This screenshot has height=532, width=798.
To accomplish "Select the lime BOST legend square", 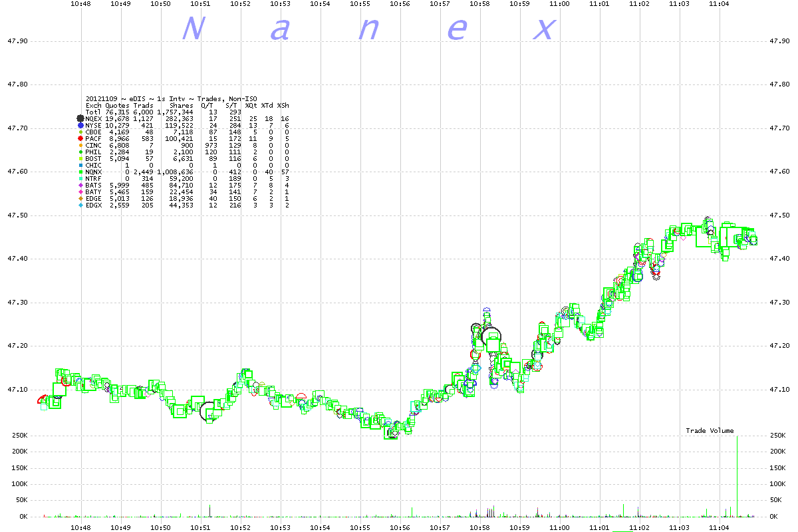I will (x=80, y=158).
